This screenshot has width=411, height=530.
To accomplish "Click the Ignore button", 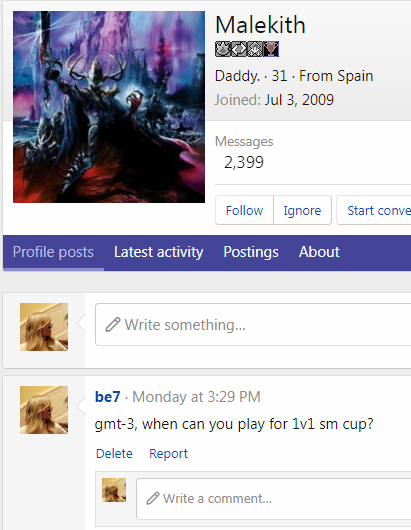I will point(302,210).
